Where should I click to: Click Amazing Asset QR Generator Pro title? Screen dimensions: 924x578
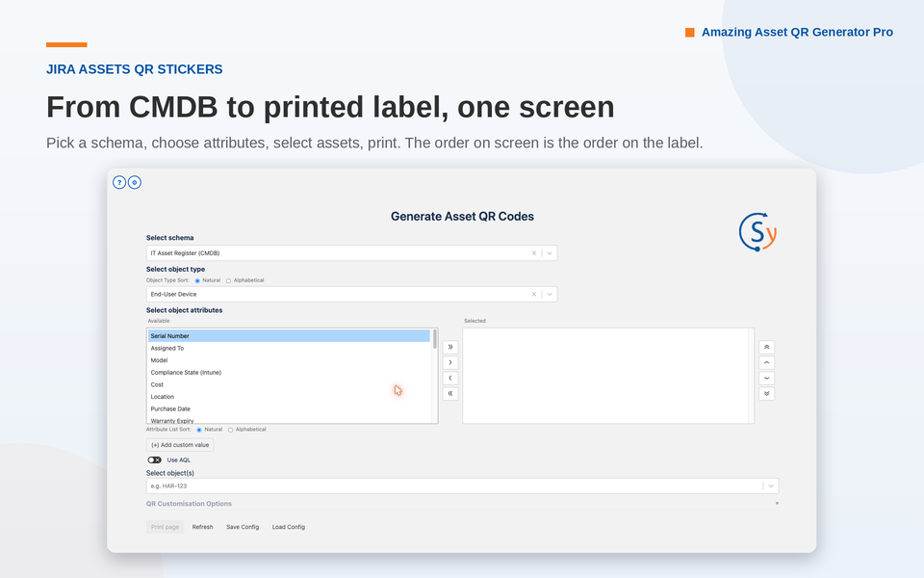[x=797, y=32]
